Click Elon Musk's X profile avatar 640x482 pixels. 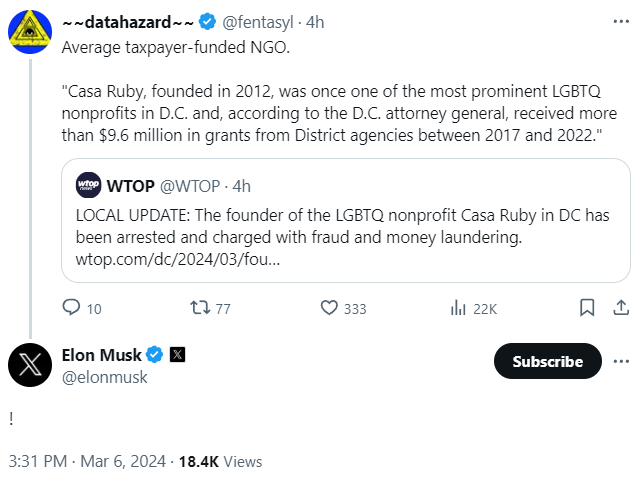[30, 364]
